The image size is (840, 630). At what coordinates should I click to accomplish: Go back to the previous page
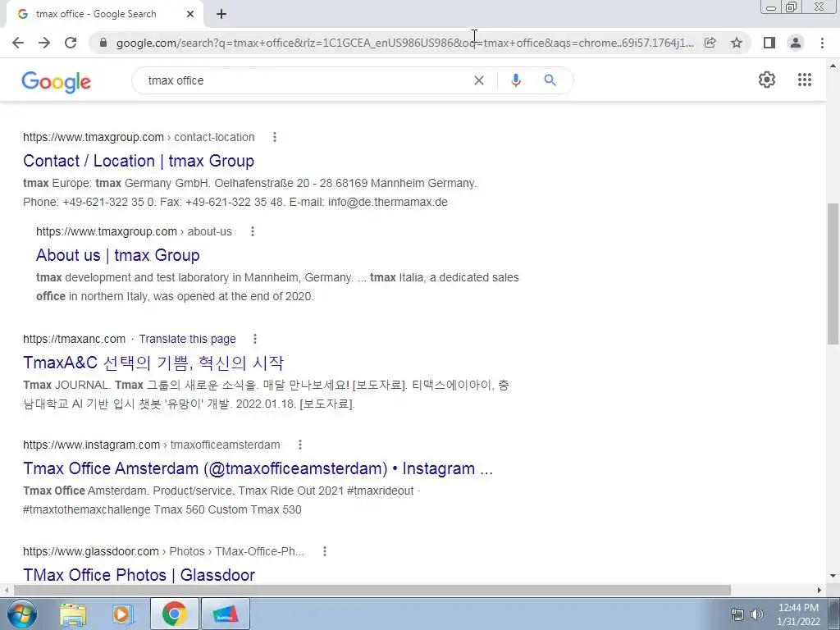(18, 43)
